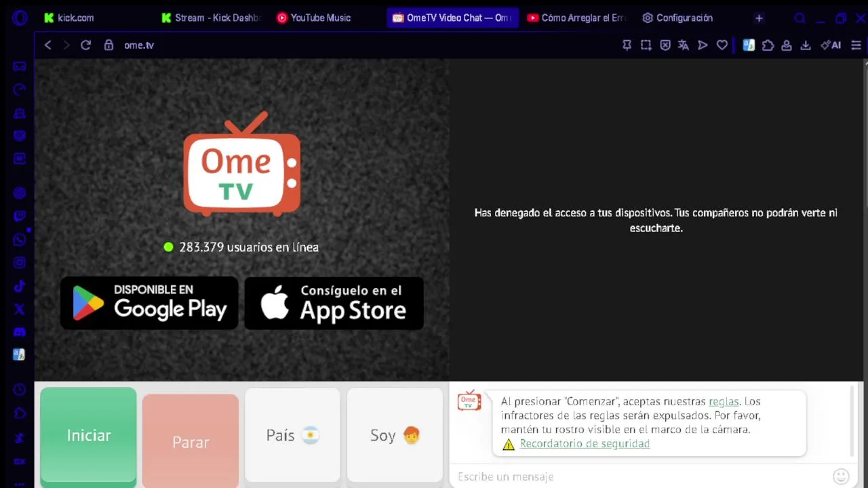Open X (Twitter) in the sidebar
The height and width of the screenshot is (488, 868).
19,308
